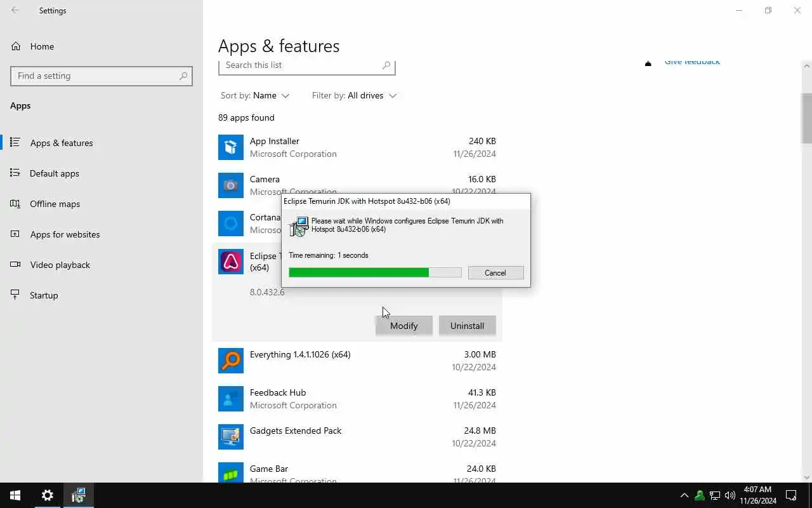Click the Gadgets Extended Pack icon
The height and width of the screenshot is (508, 812).
(231, 437)
